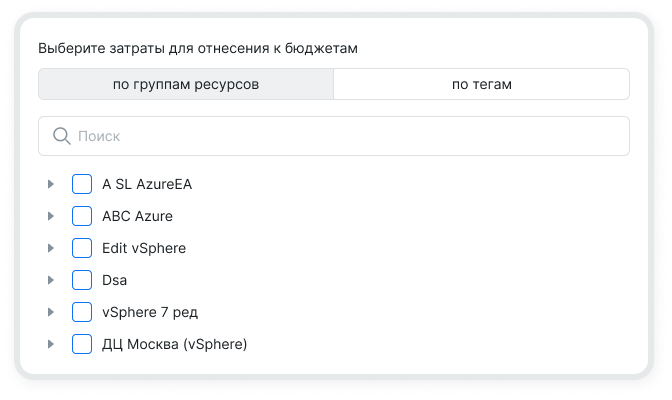Click the Dsa item label
Viewport: 672px width, 400px height.
pos(114,280)
